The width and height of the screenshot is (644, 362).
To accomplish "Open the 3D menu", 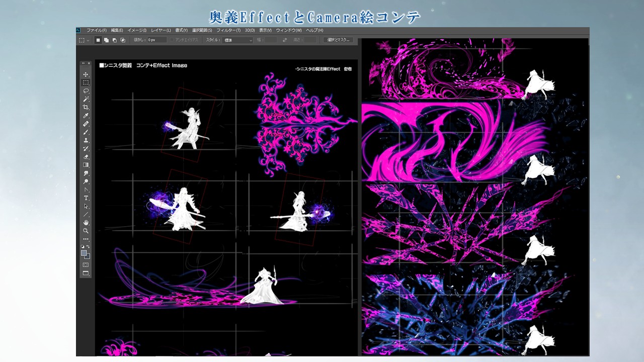I will [250, 30].
